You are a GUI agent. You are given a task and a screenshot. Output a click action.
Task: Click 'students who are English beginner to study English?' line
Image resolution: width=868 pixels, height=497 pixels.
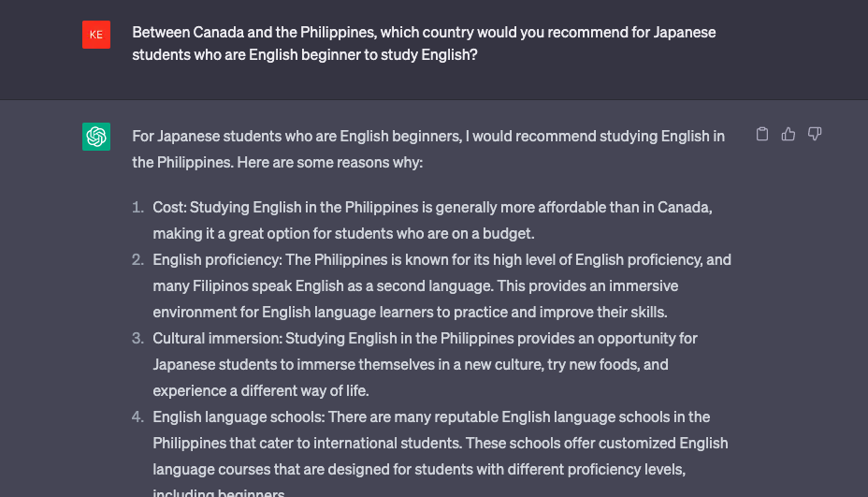(305, 55)
